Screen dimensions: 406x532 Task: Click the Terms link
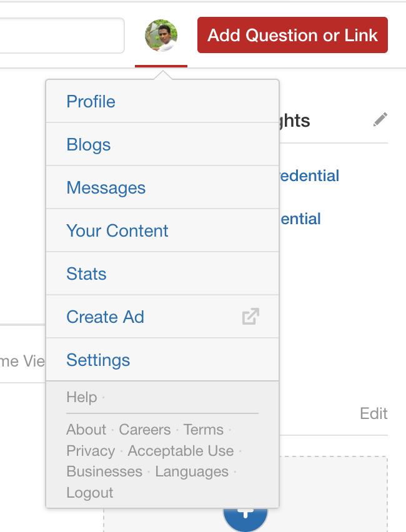(204, 430)
